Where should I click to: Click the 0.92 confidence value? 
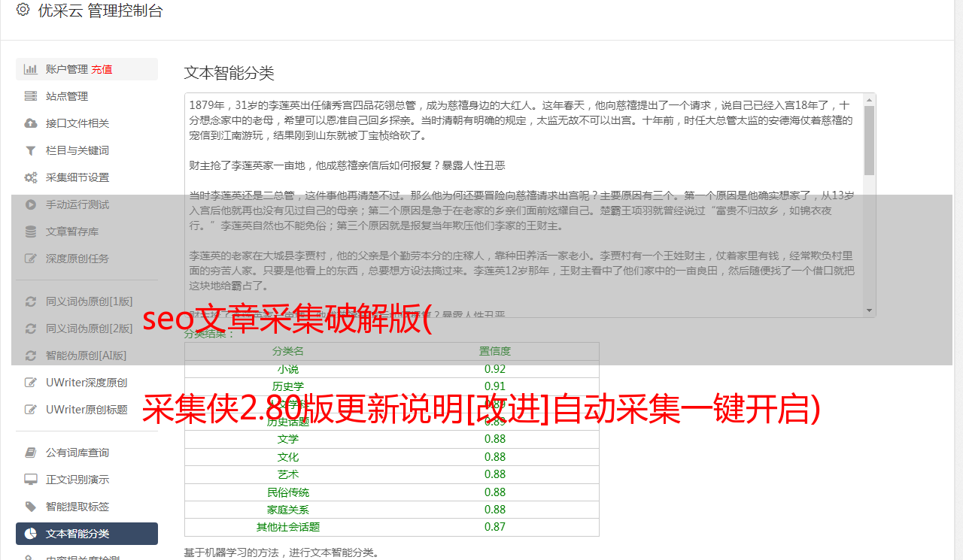pos(495,369)
